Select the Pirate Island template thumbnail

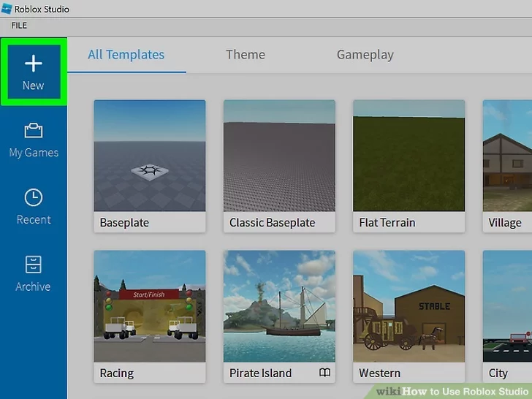coord(279,306)
